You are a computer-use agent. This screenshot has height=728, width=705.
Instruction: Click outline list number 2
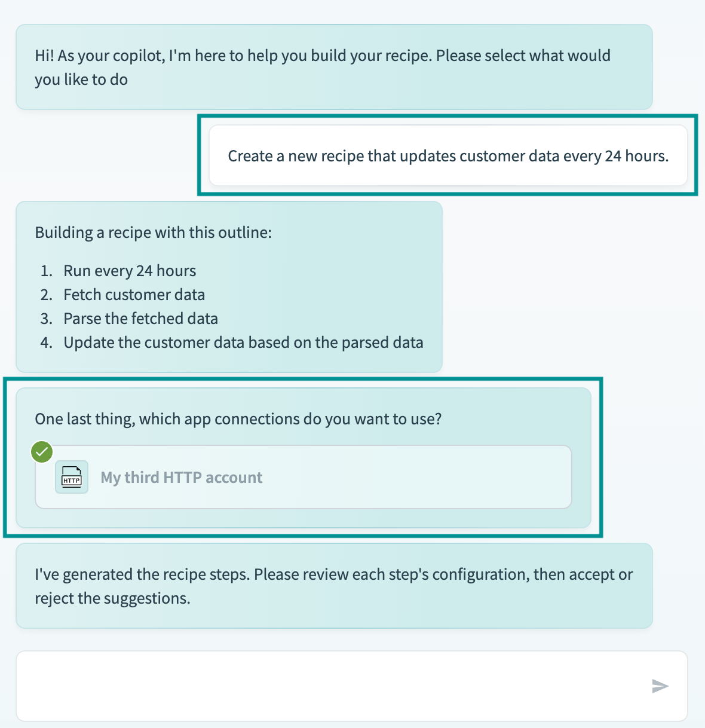(46, 295)
